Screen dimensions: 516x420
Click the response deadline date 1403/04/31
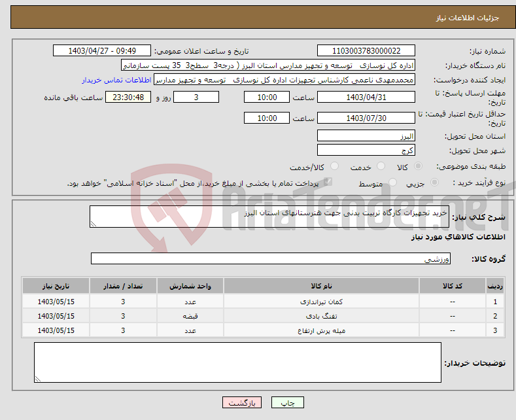click(x=366, y=97)
